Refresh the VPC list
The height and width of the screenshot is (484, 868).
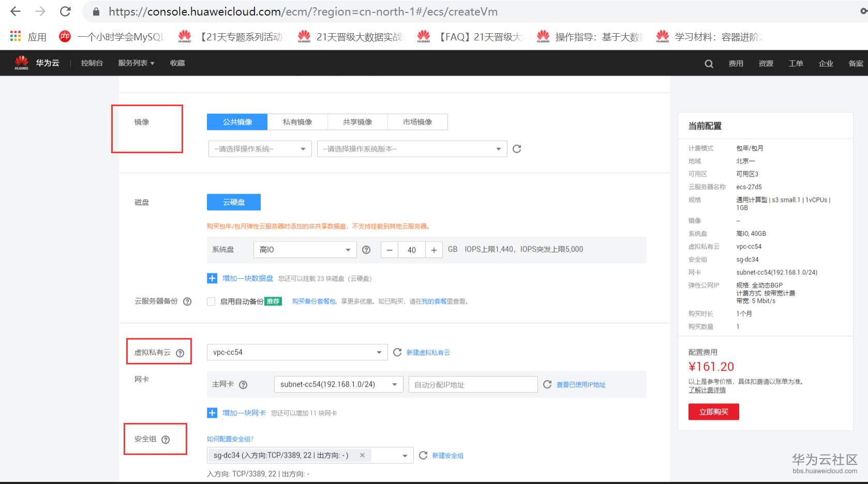(x=397, y=352)
